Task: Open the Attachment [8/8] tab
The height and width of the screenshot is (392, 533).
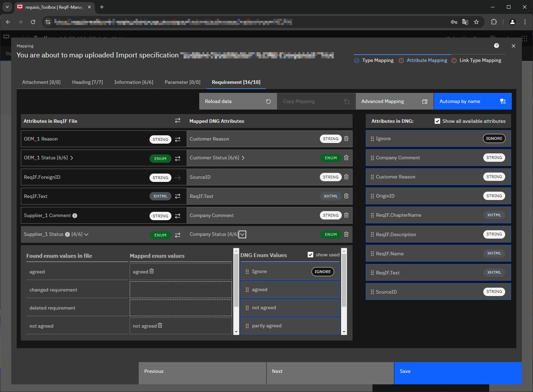Action: 41,82
